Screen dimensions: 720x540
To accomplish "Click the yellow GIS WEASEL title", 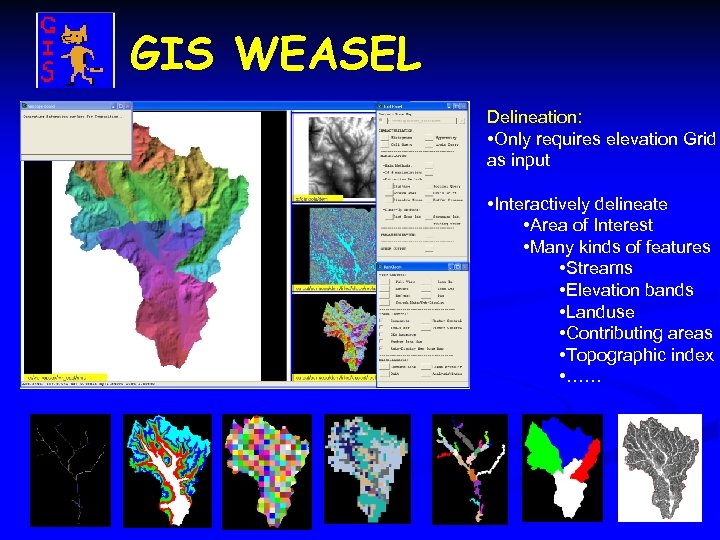I will pyautogui.click(x=276, y=53).
